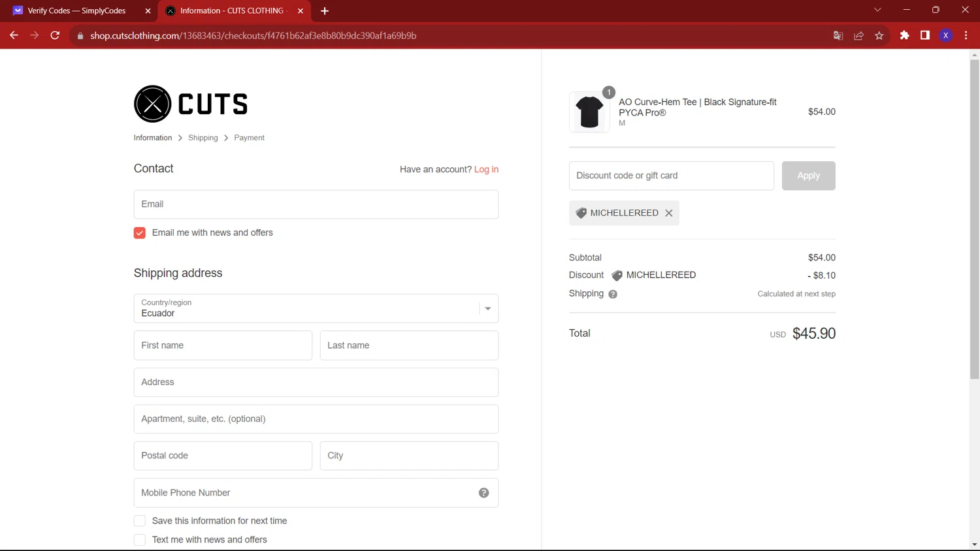This screenshot has height=551, width=980.
Task: Click the Apartment, suite, etc. field
Action: coord(316,419)
